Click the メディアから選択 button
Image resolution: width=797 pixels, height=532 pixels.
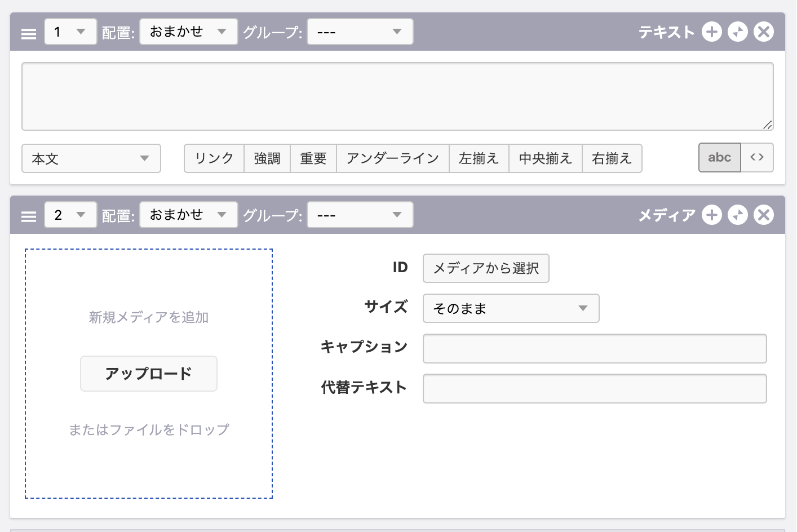pyautogui.click(x=486, y=268)
